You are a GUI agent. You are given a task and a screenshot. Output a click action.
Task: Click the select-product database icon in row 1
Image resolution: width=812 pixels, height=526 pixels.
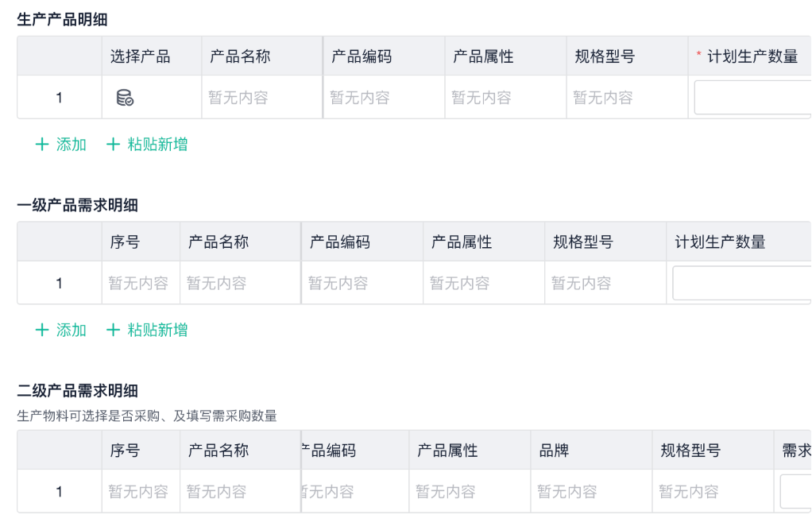tap(125, 98)
